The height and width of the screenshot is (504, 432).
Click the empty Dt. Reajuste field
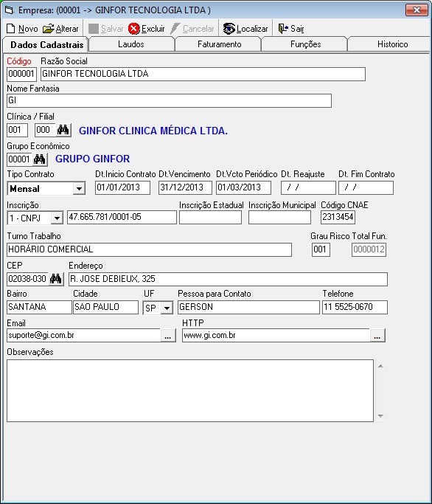(308, 187)
